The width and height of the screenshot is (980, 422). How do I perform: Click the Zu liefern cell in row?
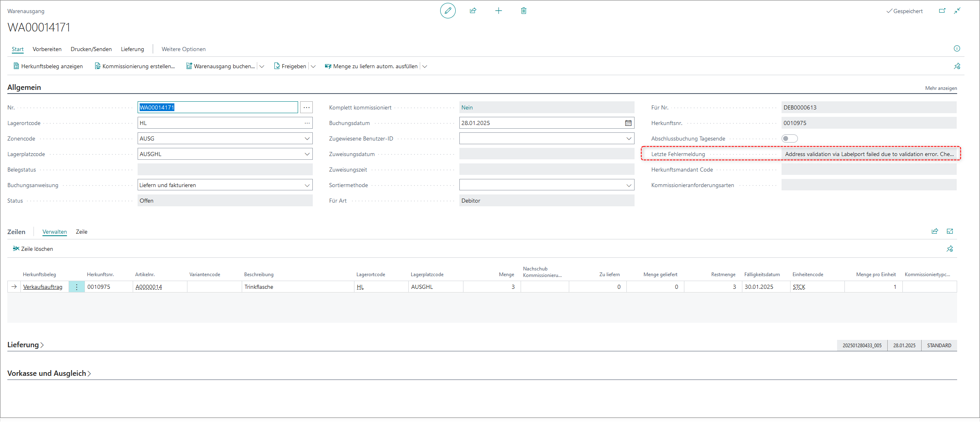coord(597,287)
